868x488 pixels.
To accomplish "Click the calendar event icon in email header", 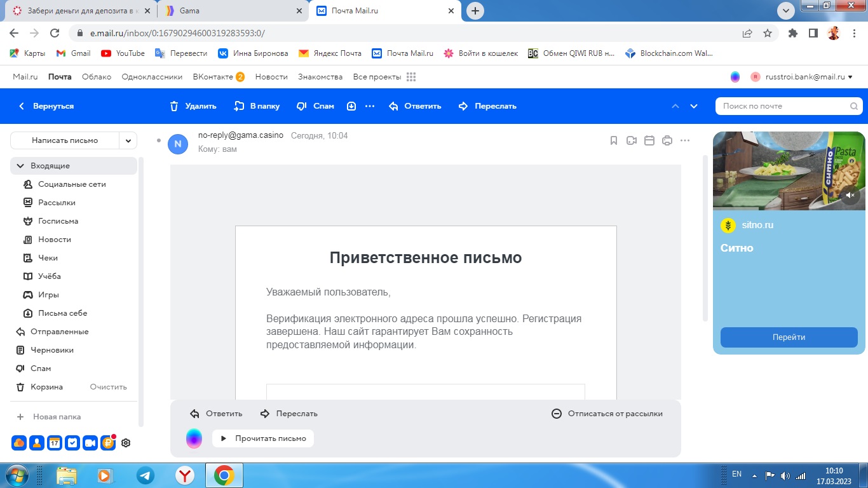I will [x=649, y=140].
